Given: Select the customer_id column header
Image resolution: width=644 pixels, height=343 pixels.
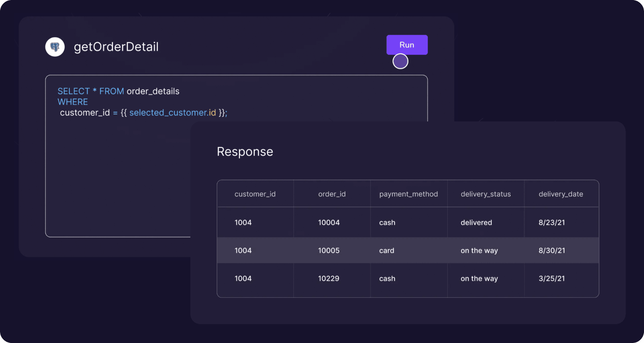Looking at the screenshot, I should (x=255, y=194).
